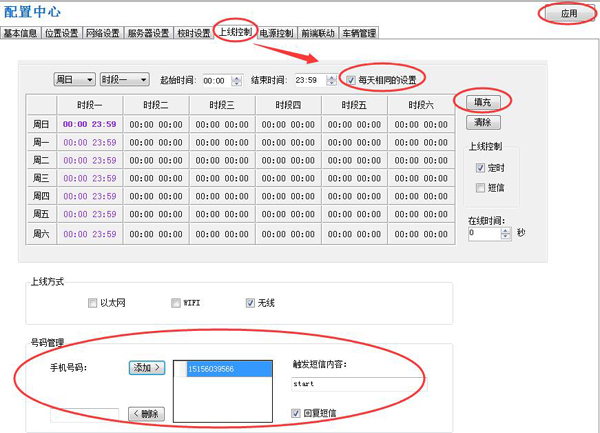Click the 删除 remove number button
This screenshot has width=600, height=433.
[x=145, y=413]
